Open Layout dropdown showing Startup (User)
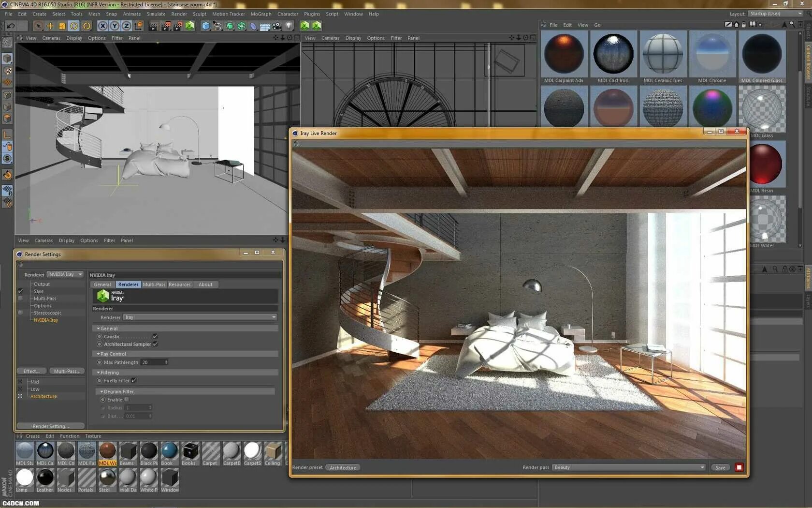The image size is (812, 508). (776, 14)
